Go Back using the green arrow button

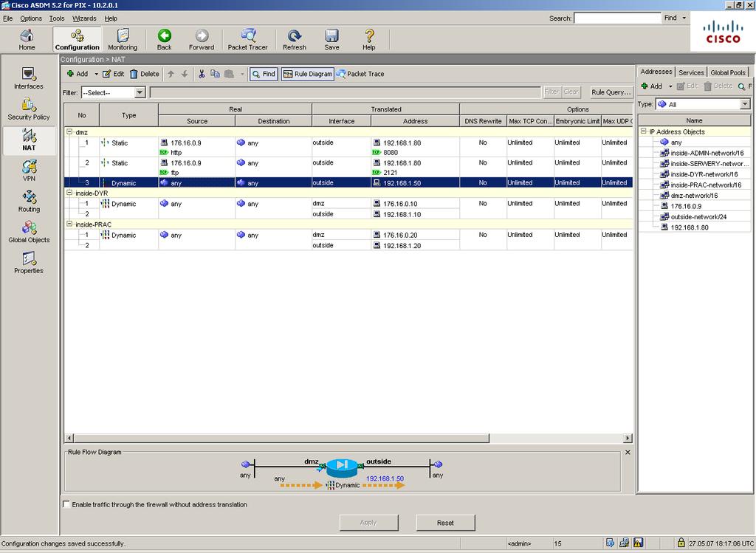click(165, 40)
